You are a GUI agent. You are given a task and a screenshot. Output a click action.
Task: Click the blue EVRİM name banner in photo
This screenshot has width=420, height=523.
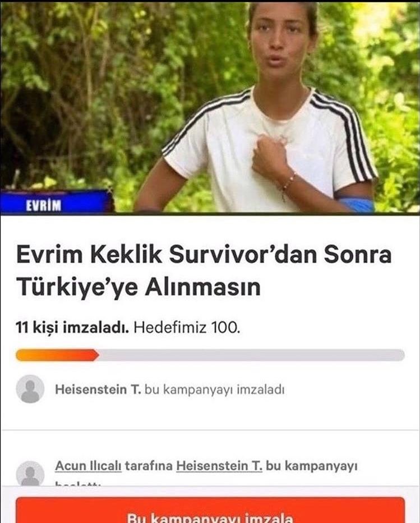(x=55, y=202)
